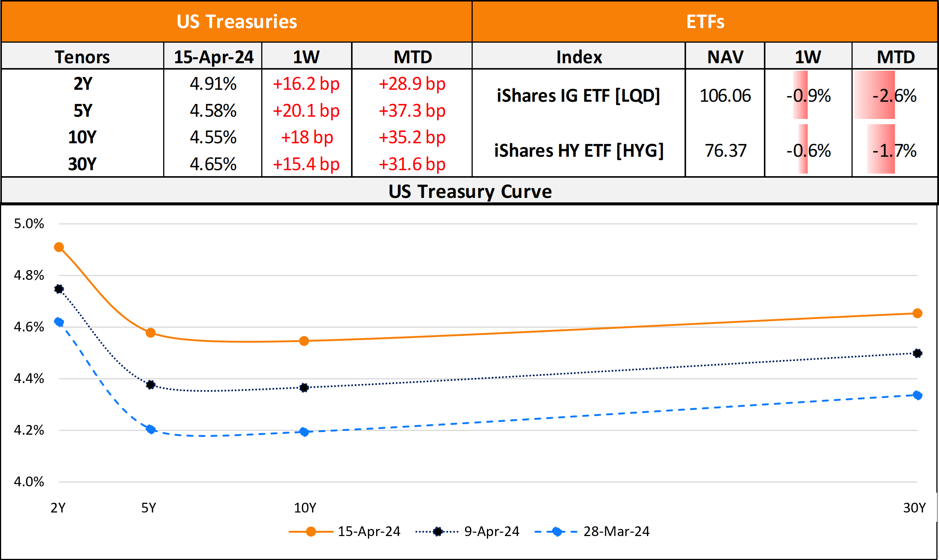
Task: Click the HYG NAV value 76.37
Action: pos(725,150)
